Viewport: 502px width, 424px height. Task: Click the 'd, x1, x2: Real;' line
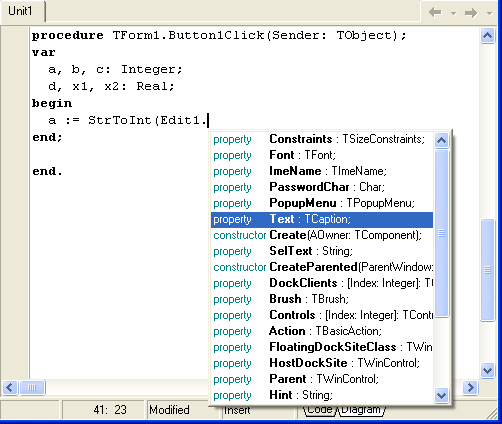(x=111, y=86)
